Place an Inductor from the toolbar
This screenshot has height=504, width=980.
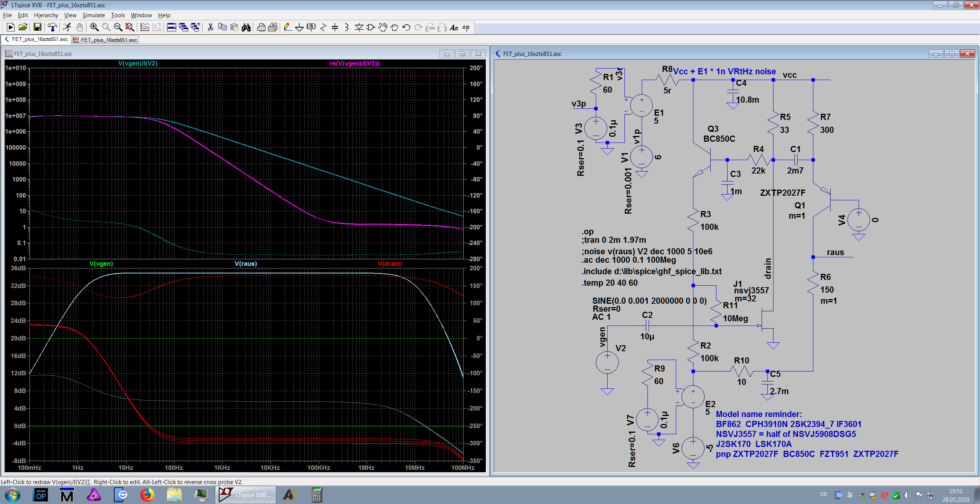(x=347, y=27)
